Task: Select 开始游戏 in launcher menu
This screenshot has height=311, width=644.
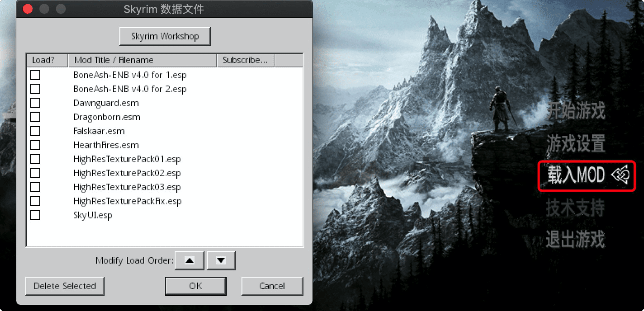Action: (576, 111)
